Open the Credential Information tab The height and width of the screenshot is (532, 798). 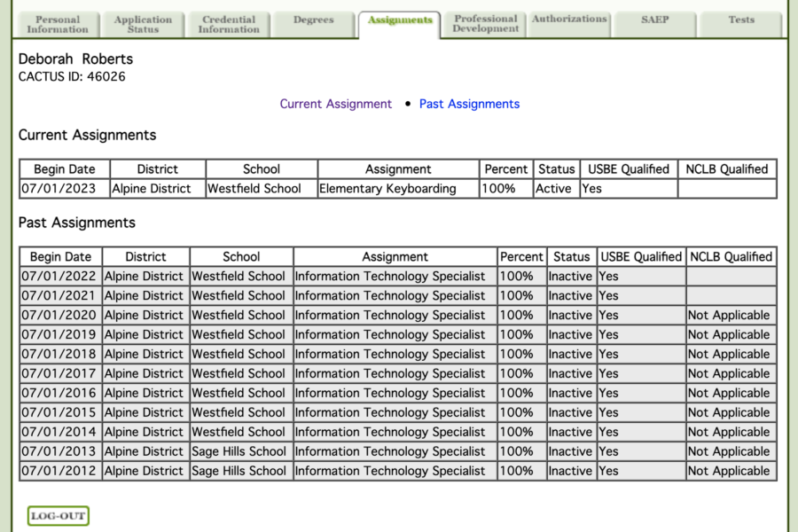click(229, 25)
